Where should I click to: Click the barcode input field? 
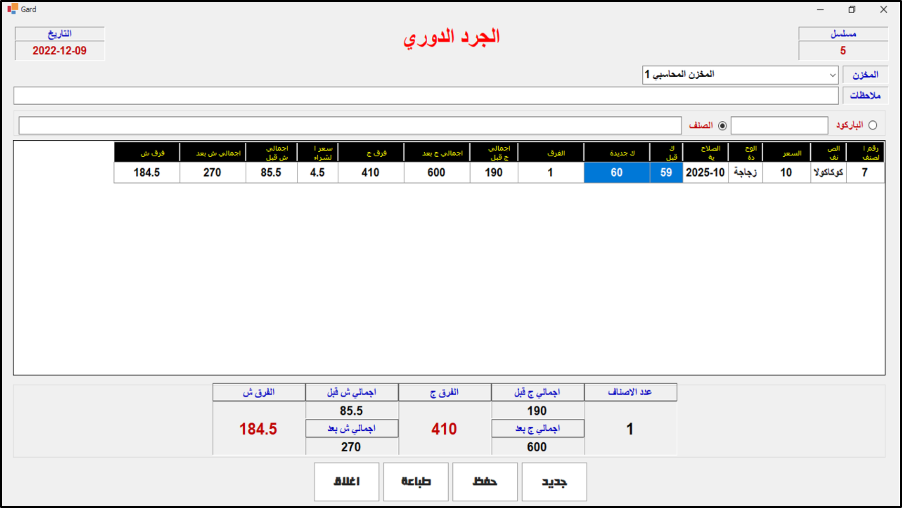coord(779,125)
